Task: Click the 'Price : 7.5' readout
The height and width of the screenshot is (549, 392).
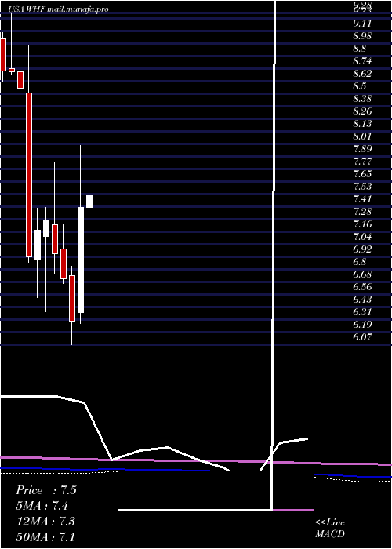Action: tap(45, 490)
